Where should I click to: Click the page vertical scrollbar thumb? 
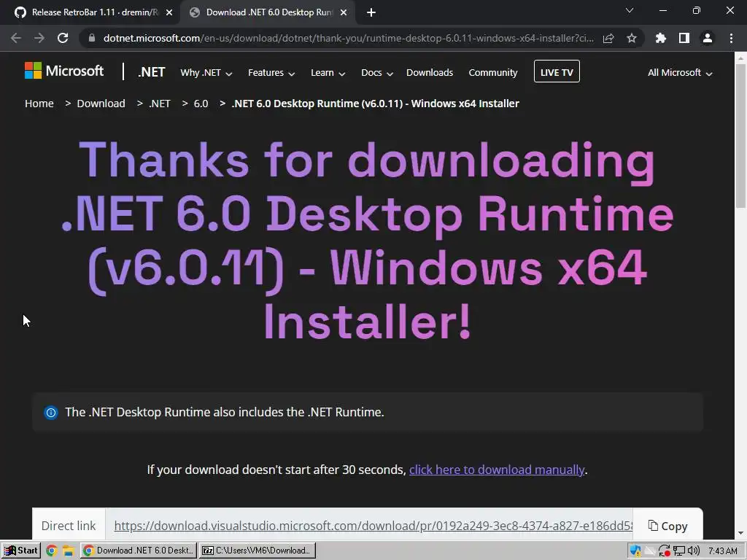coord(740,136)
